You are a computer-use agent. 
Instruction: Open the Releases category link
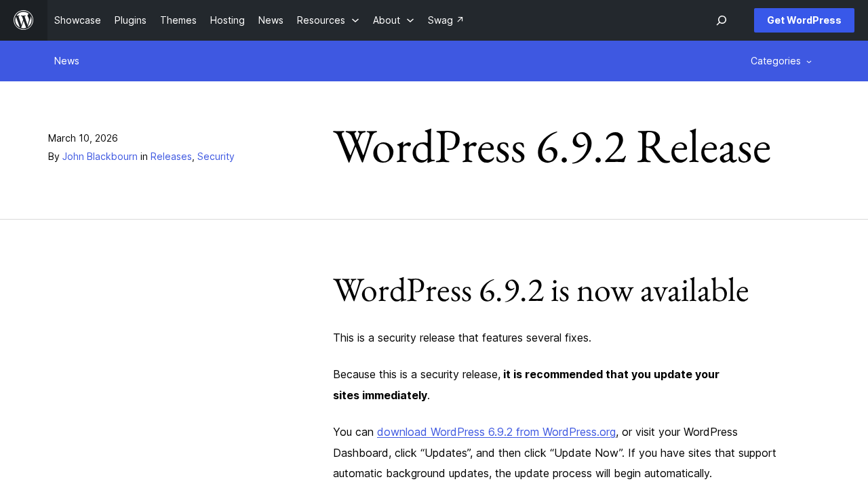point(171,157)
